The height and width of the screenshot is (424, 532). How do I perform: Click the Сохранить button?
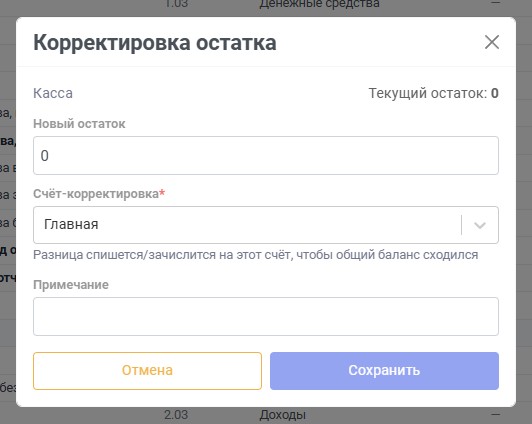pos(384,371)
